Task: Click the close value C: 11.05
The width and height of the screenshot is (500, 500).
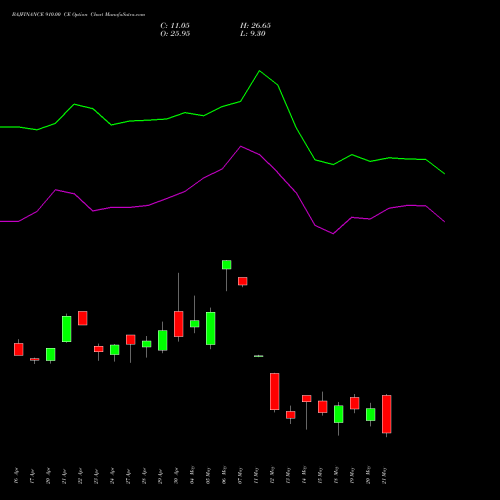Action: click(x=175, y=26)
